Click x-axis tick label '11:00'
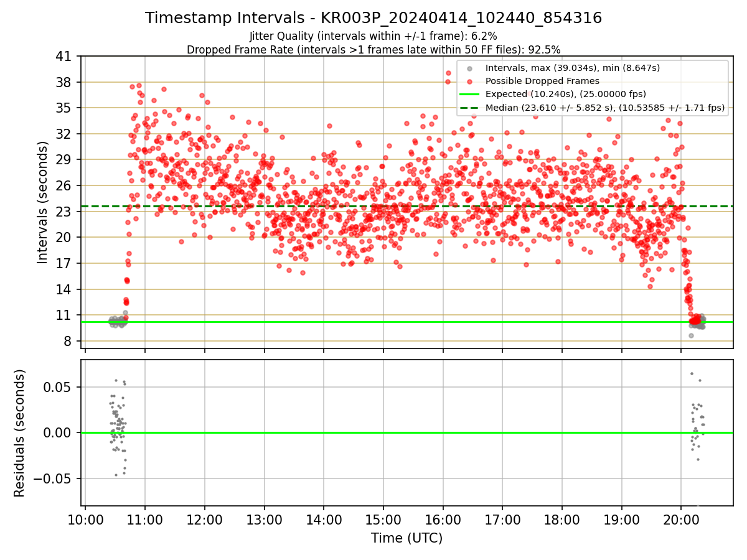Image resolution: width=747 pixels, height=560 pixels. [145, 519]
